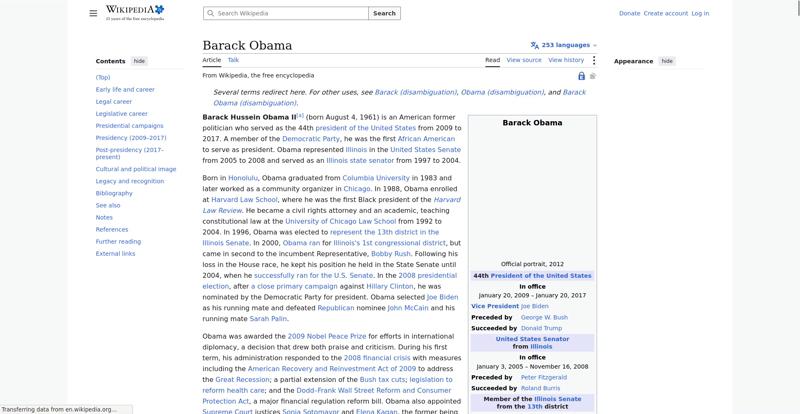Image resolution: width=800 pixels, height=414 pixels.
Task: Click the languages translate icon
Action: (534, 45)
